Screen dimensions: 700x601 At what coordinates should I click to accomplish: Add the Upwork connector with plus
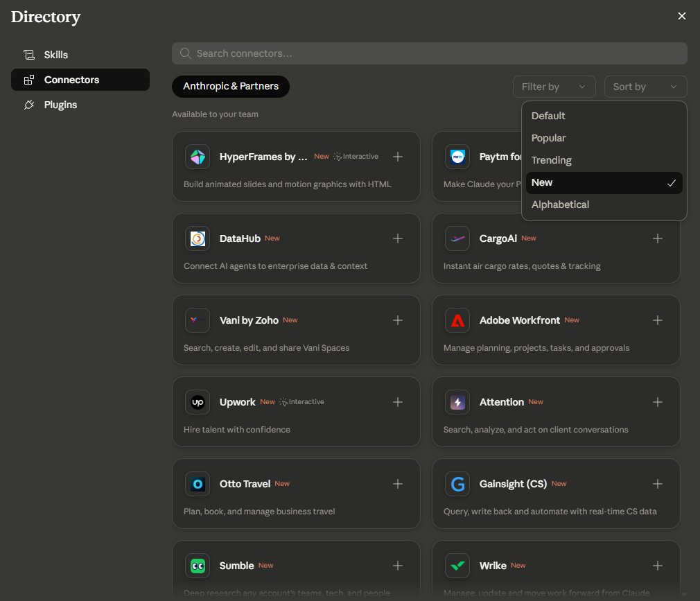point(398,402)
